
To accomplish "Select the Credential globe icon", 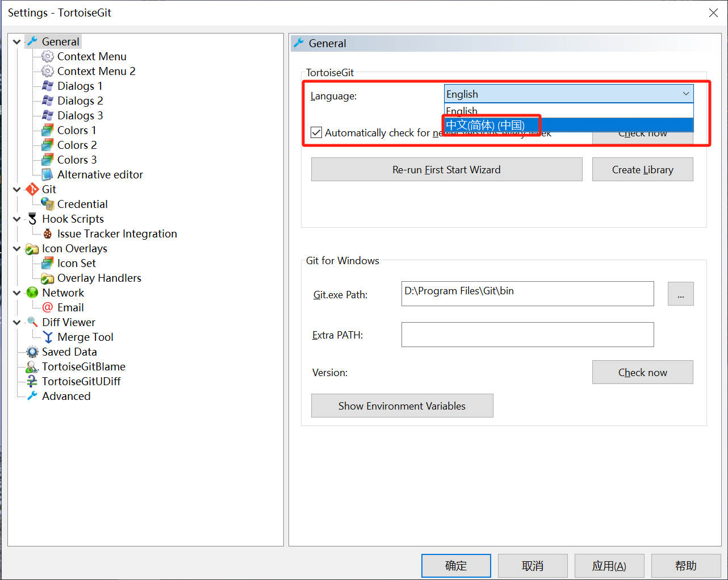I will [48, 204].
